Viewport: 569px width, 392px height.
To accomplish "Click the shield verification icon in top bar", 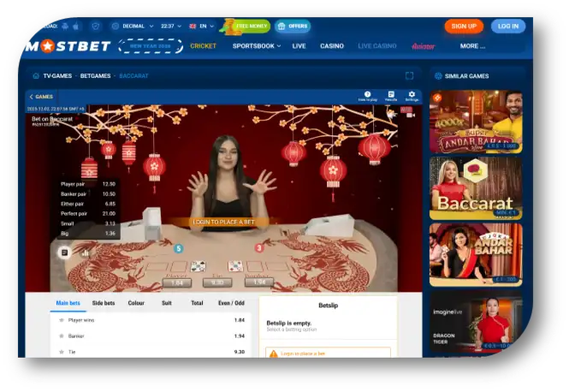I will (x=96, y=27).
